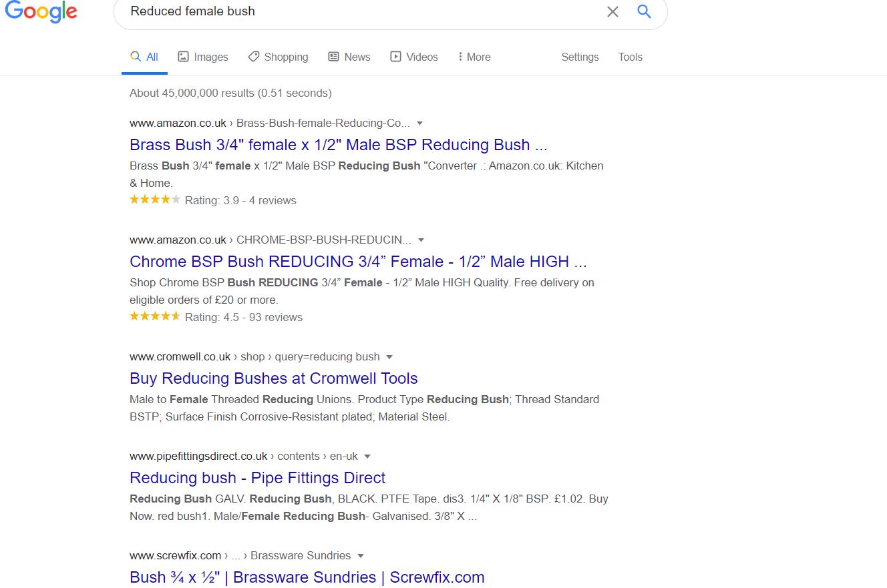
Task: Click 'Shop Chrome BSP Bush REDUCING' snippet text
Action: click(x=362, y=291)
